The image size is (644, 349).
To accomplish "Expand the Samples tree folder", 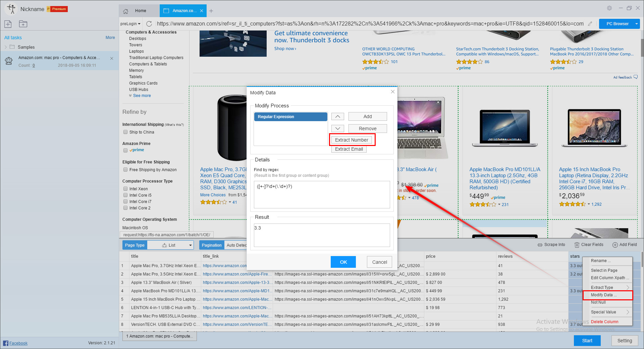I will click(6, 47).
